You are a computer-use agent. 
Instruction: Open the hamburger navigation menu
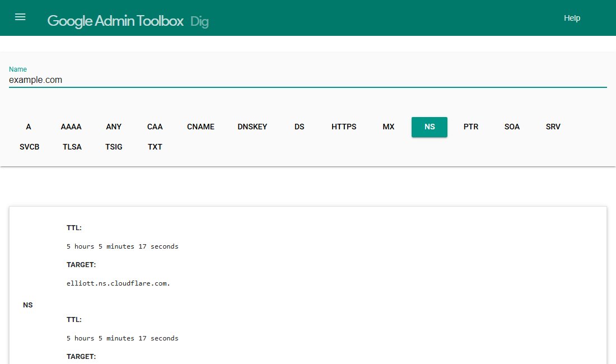[20, 17]
